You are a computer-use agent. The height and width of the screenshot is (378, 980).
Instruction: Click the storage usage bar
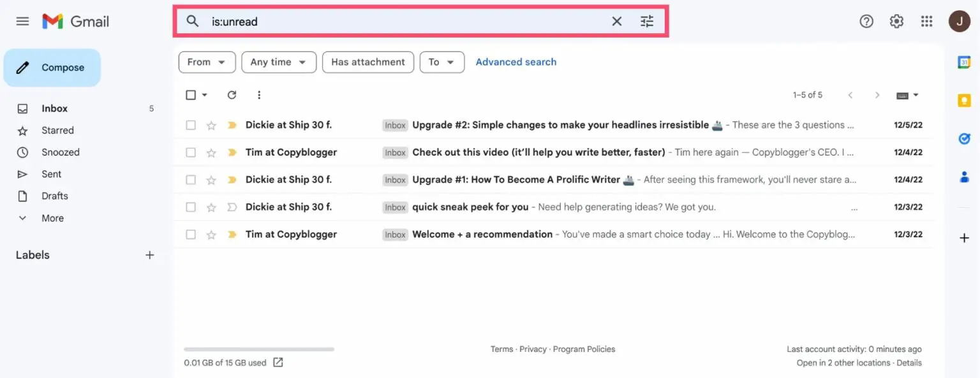click(x=258, y=349)
